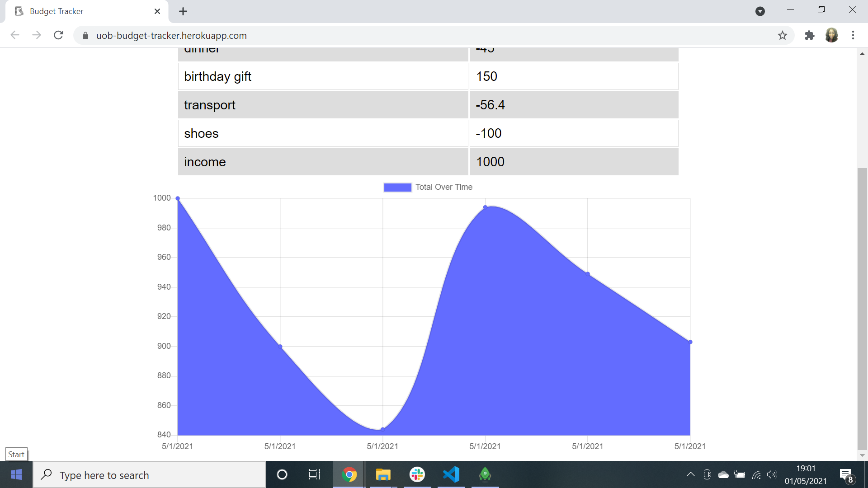Open the Chrome three-dot menu
This screenshot has height=488, width=868.
(853, 35)
